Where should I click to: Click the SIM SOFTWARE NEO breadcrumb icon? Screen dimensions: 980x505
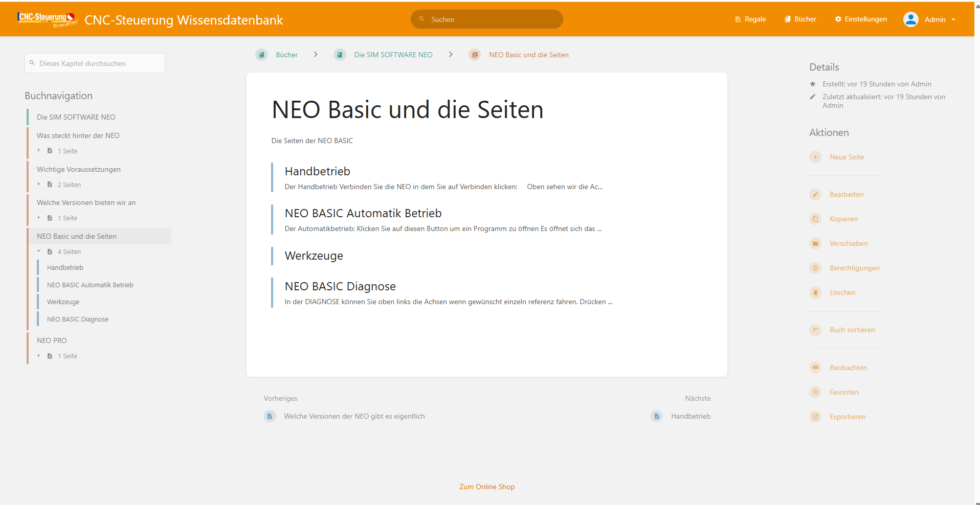coord(340,55)
